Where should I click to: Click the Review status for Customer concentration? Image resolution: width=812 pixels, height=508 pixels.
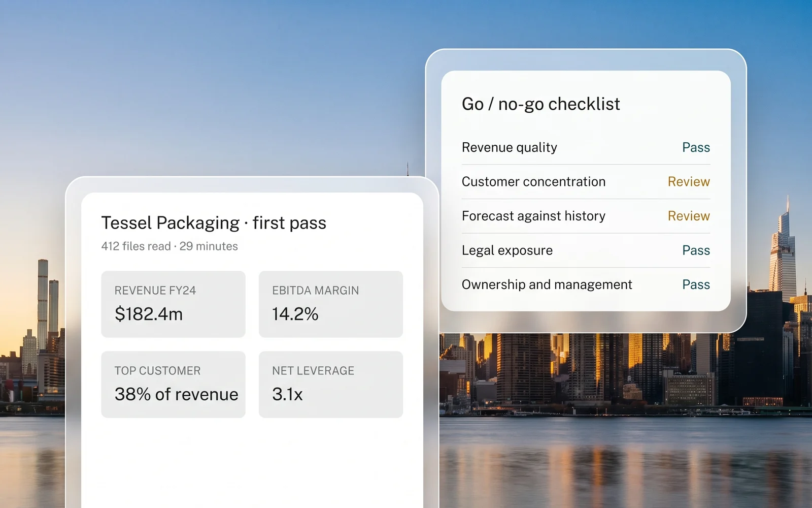[x=689, y=182]
